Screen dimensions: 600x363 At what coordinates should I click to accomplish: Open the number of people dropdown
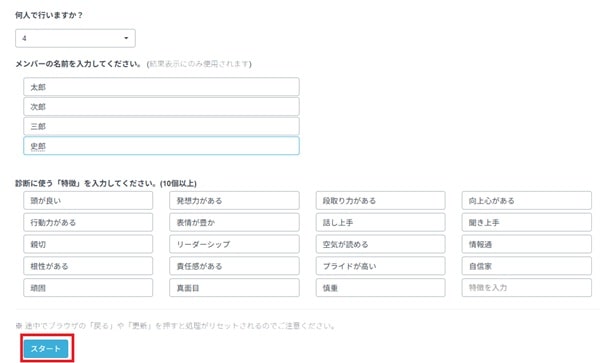coord(75,38)
